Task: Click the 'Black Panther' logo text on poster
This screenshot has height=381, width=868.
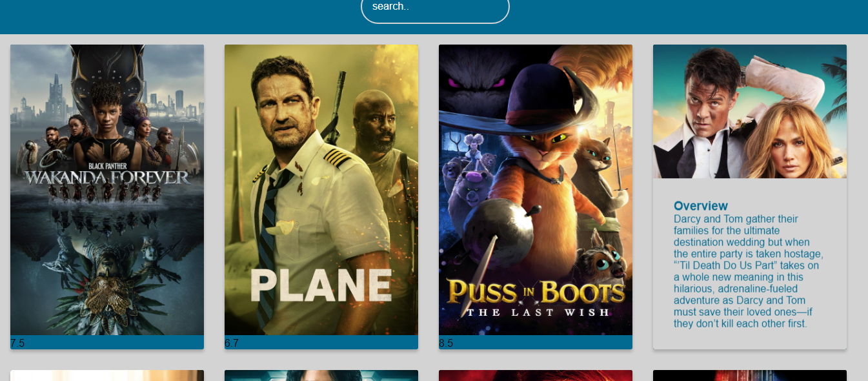Action: pos(107,165)
